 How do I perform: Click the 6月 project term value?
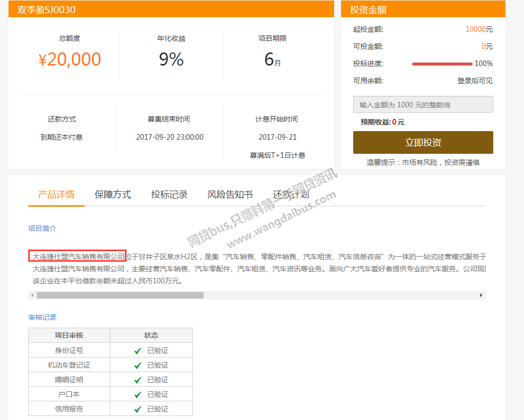click(x=273, y=59)
